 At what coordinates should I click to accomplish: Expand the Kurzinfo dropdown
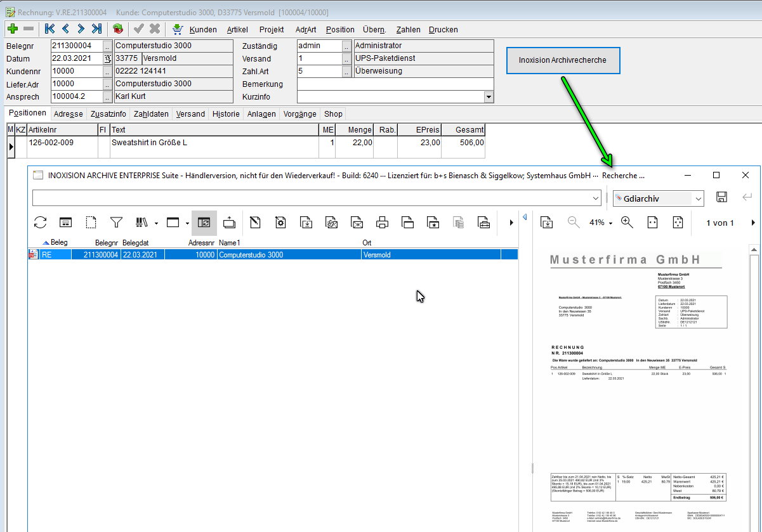click(x=488, y=97)
